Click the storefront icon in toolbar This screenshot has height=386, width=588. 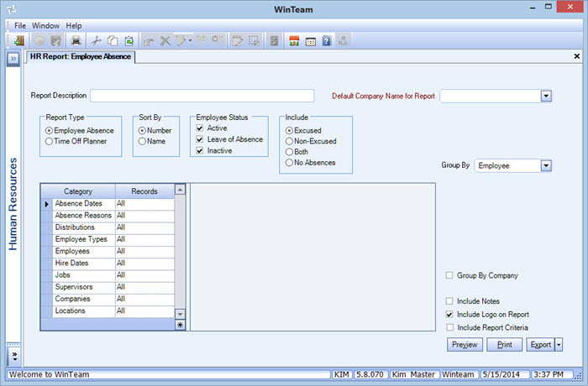(294, 41)
